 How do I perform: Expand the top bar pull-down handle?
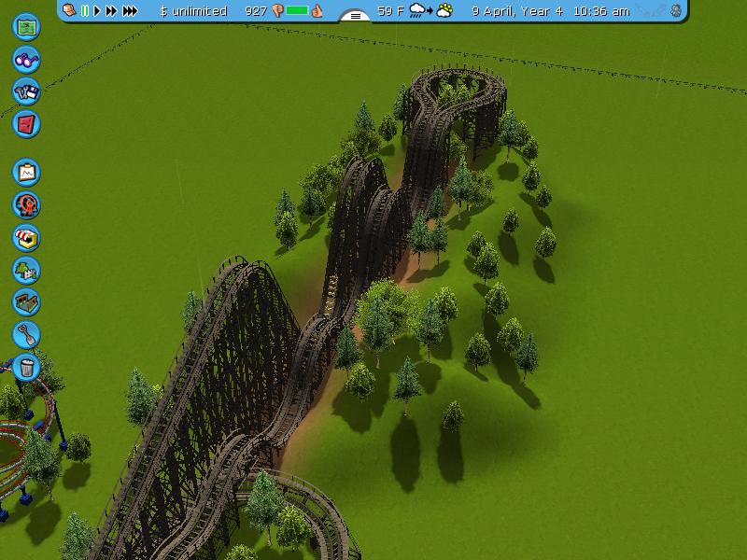click(355, 16)
